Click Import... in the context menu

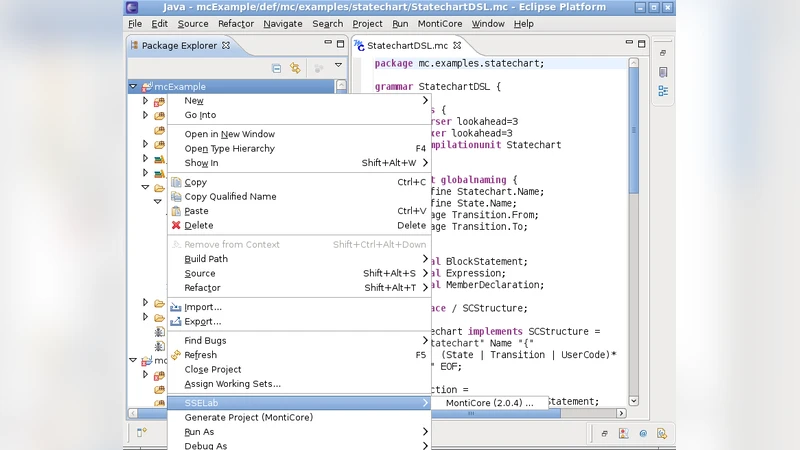pyautogui.click(x=203, y=307)
